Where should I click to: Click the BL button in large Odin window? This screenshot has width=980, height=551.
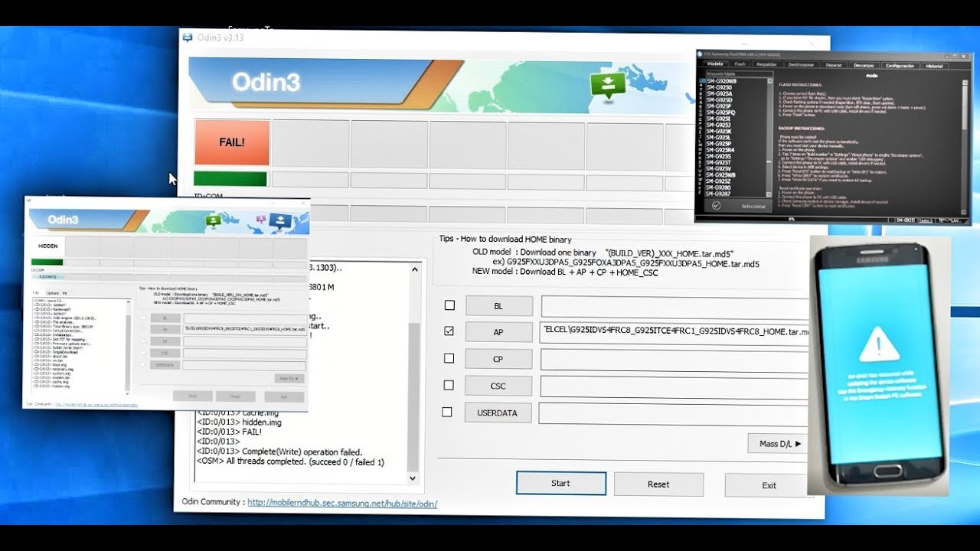pyautogui.click(x=498, y=306)
